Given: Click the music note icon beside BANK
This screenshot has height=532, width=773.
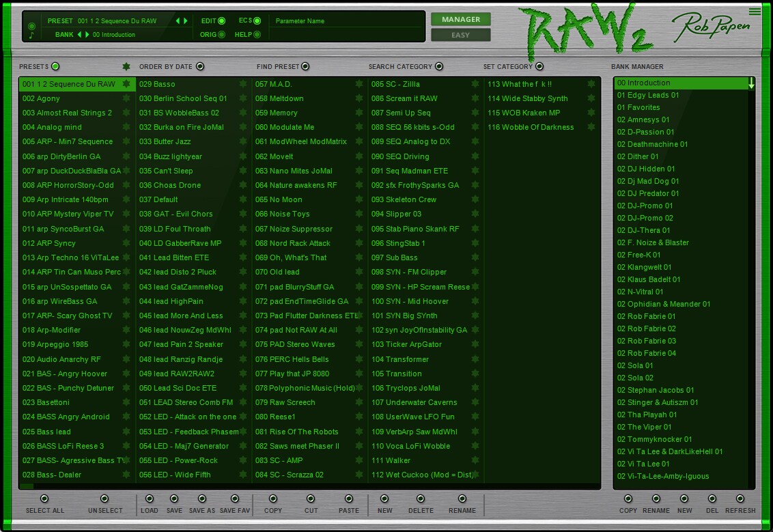Looking at the screenshot, I should (31, 35).
